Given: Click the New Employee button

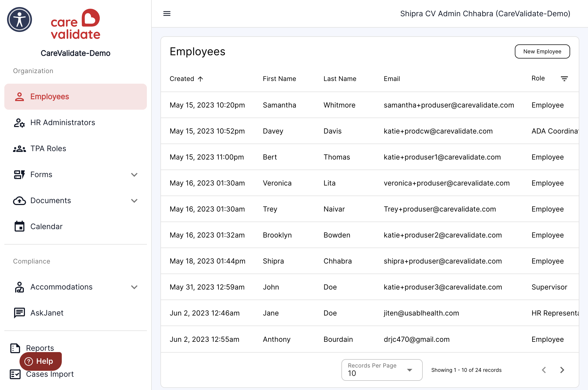Looking at the screenshot, I should [542, 51].
